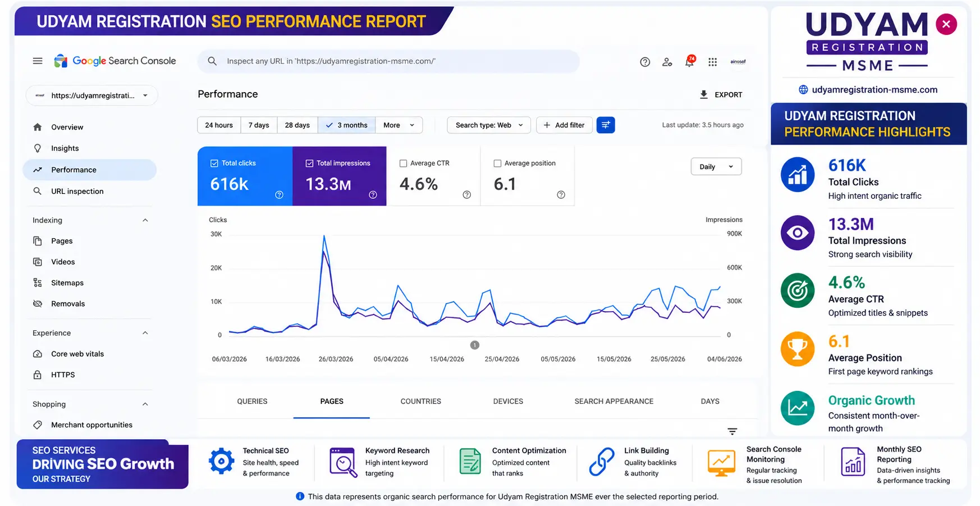980x506 pixels.
Task: Click the globe icon beside udyamregistration-msme.com
Action: point(803,89)
